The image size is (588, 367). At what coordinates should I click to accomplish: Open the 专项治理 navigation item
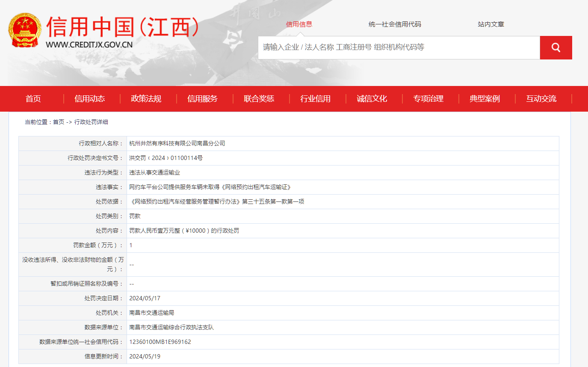[428, 99]
